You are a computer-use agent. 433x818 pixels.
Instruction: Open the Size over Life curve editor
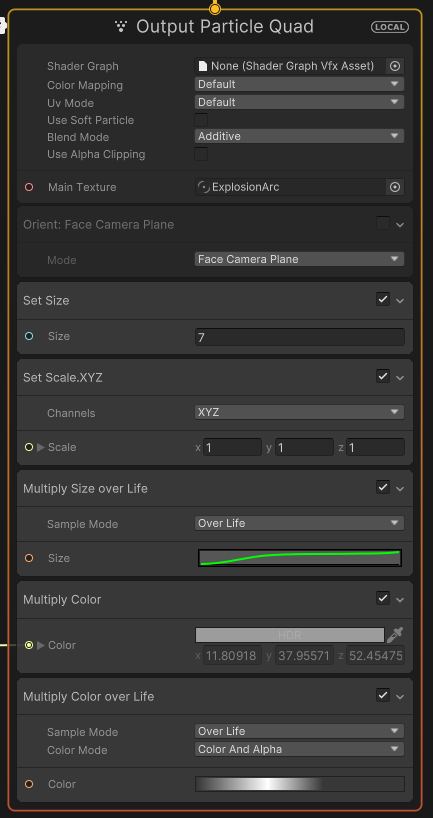(x=300, y=558)
